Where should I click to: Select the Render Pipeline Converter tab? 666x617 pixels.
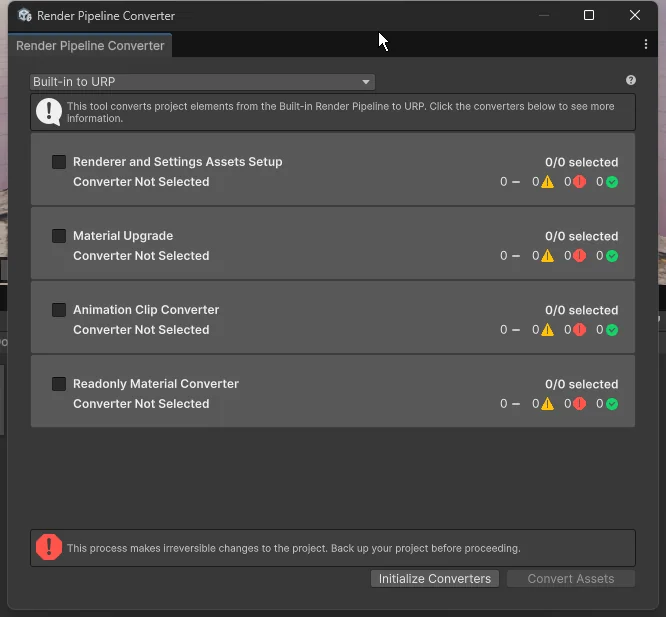(x=90, y=46)
